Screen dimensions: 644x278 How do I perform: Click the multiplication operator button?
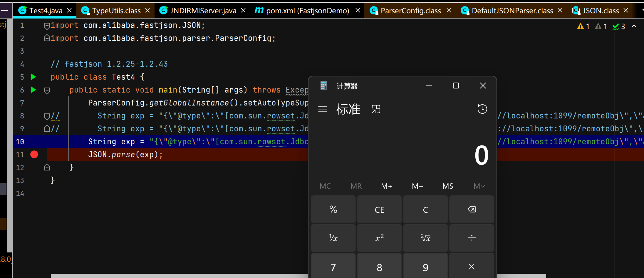pos(472,266)
